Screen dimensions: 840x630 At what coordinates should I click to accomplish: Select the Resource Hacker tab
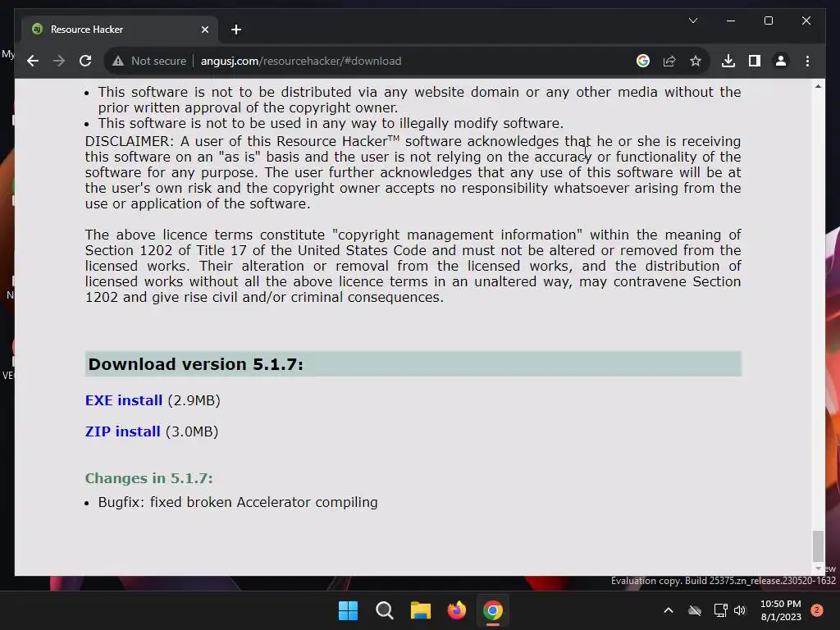(x=119, y=30)
